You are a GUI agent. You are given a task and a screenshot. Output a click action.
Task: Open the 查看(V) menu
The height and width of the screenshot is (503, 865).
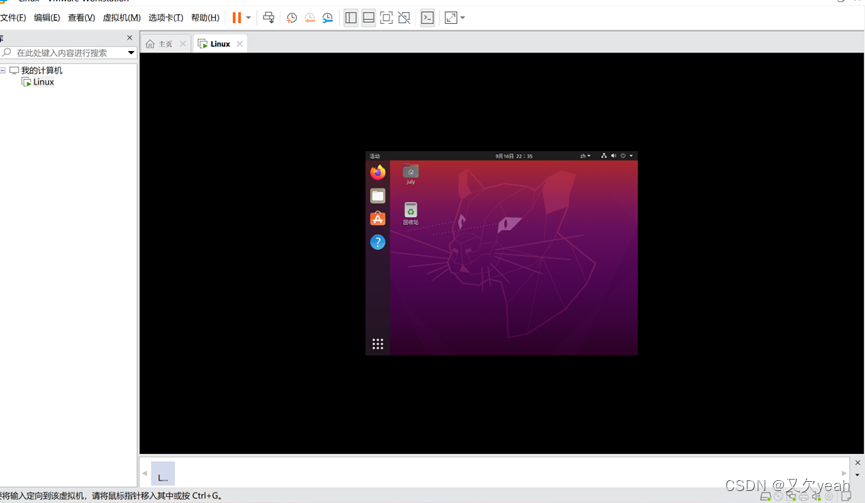[x=81, y=18]
